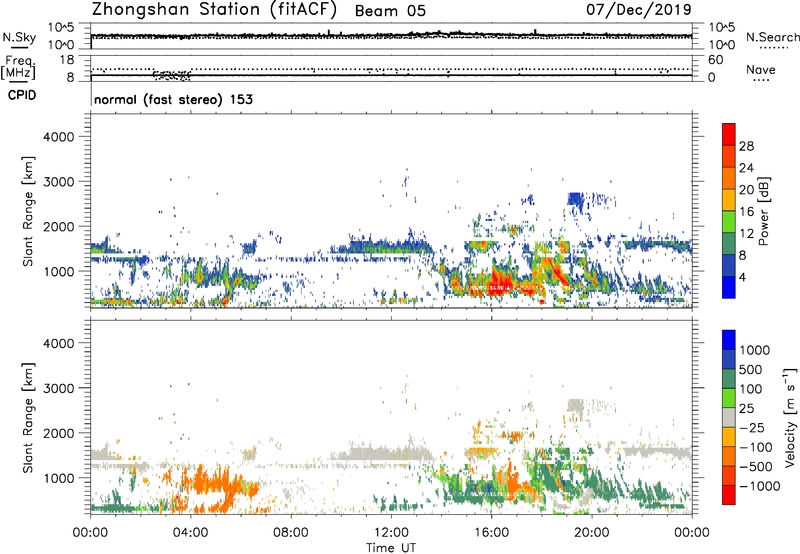Select the Beam 05 label
This screenshot has height=554, width=800.
click(390, 11)
